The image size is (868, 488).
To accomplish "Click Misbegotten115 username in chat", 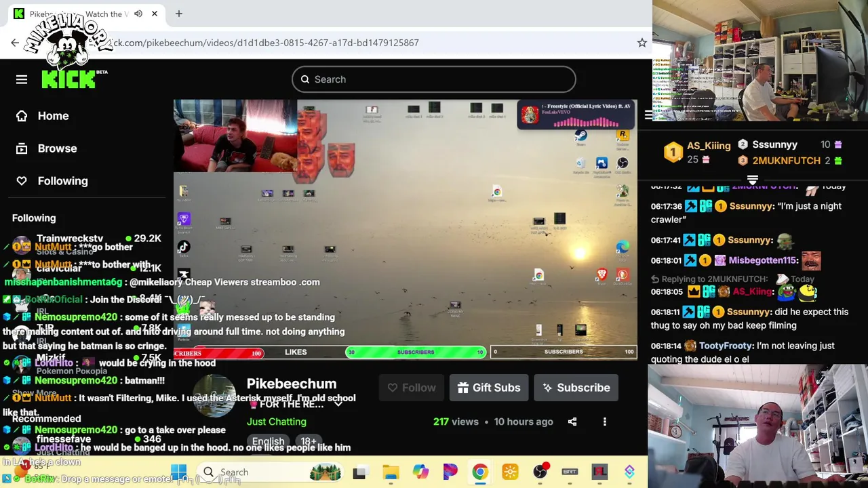I will (x=763, y=260).
